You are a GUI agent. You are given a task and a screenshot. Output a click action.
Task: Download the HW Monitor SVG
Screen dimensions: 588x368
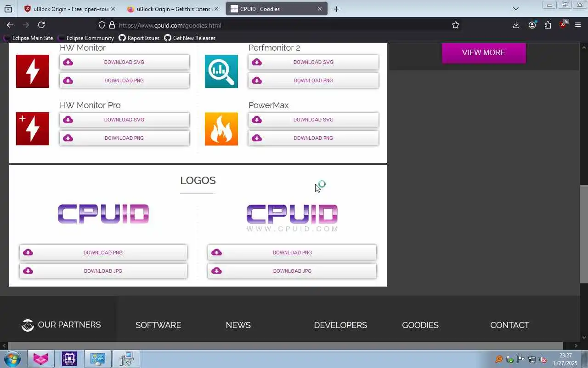pos(124,62)
